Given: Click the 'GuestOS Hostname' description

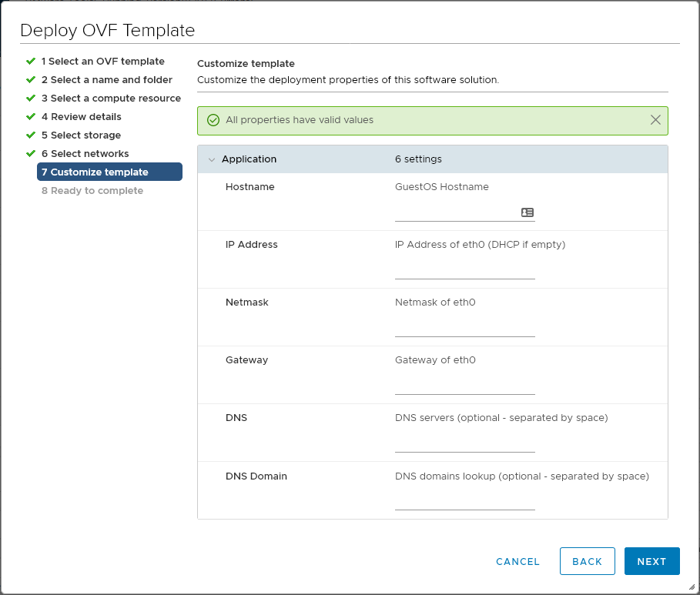Looking at the screenshot, I should 441,187.
